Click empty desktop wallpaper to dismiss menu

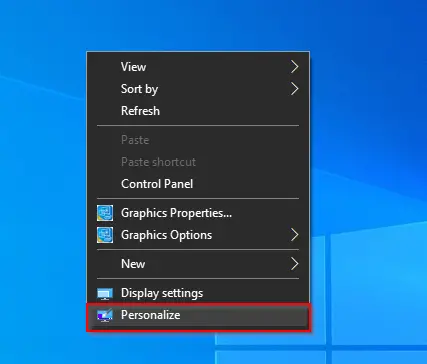pos(367,100)
